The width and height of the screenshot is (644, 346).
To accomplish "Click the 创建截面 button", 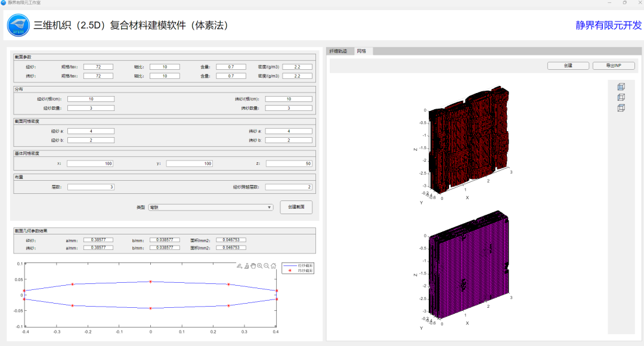I will click(x=296, y=207).
